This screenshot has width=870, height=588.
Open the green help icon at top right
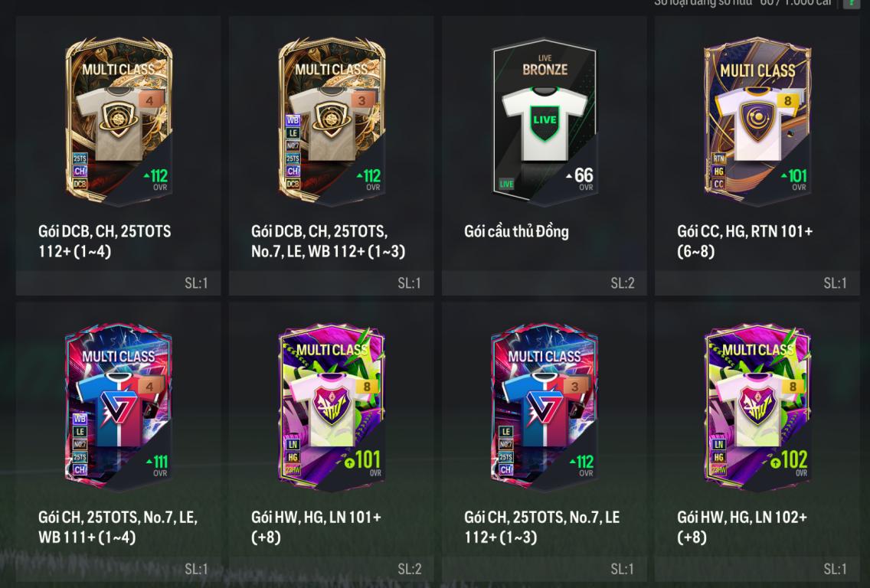[x=852, y=3]
